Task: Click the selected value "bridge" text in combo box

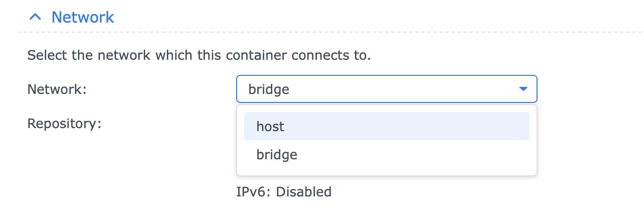Action: [269, 89]
